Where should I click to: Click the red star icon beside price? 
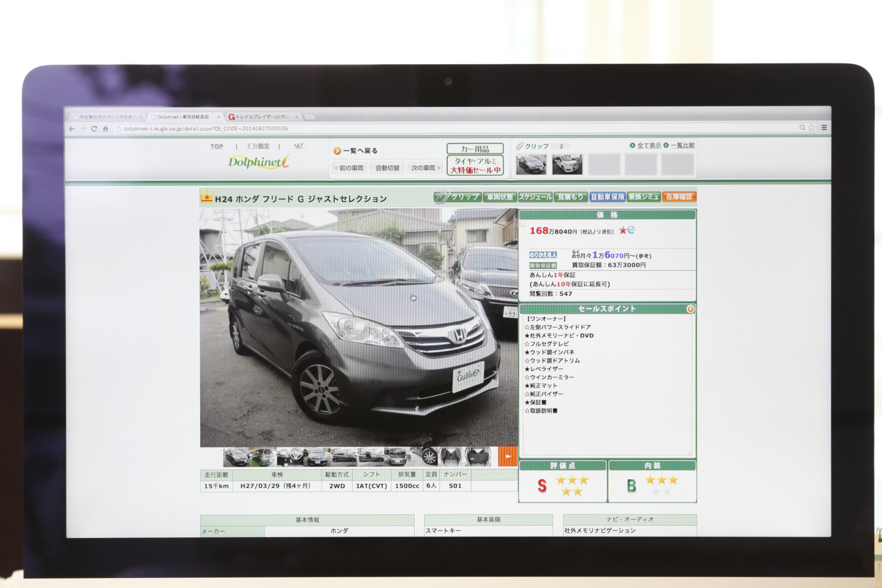click(x=623, y=230)
